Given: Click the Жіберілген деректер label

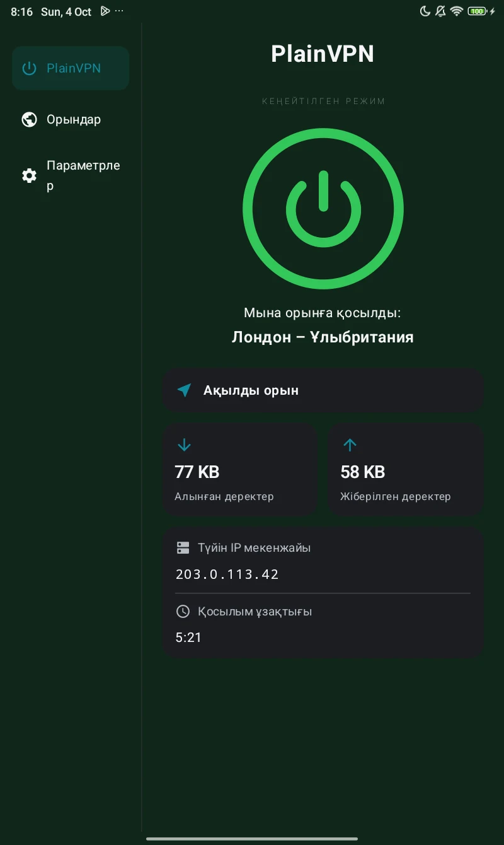Looking at the screenshot, I should 396,496.
